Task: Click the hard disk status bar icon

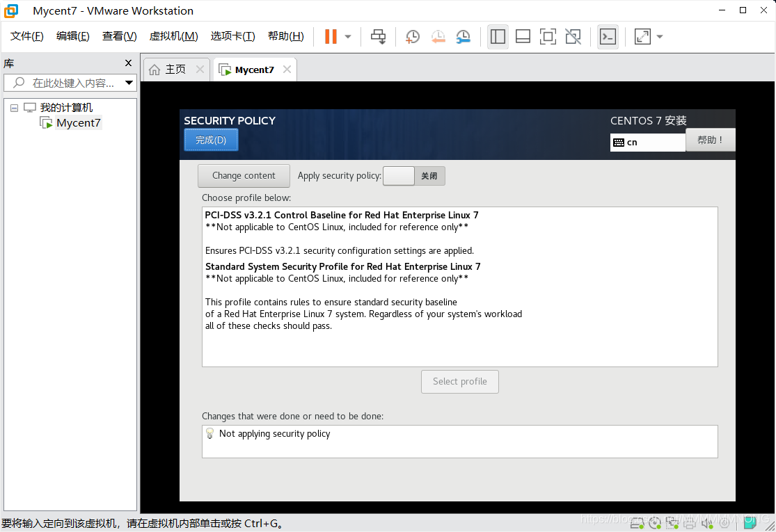Action: pos(638,522)
